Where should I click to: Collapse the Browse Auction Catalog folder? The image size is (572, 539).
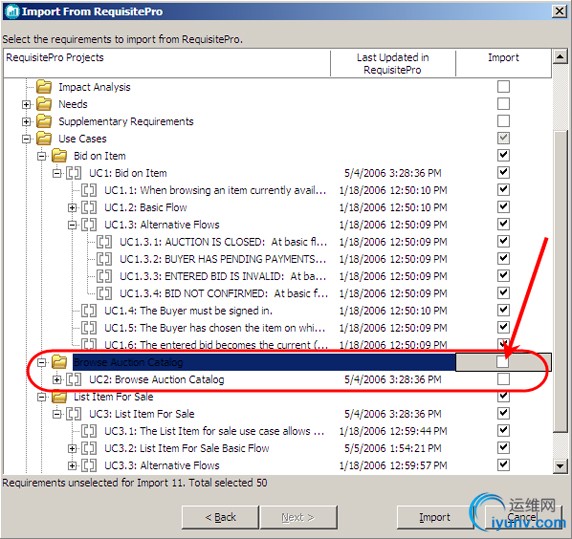point(42,362)
